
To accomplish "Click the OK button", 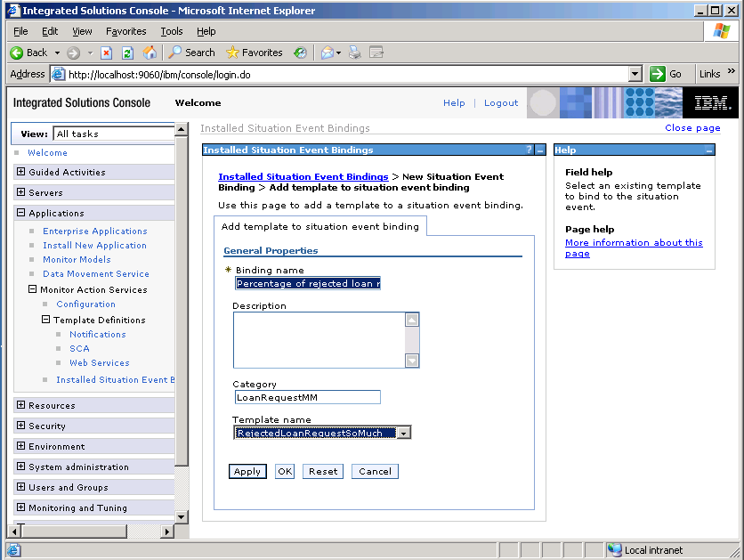I will click(285, 471).
